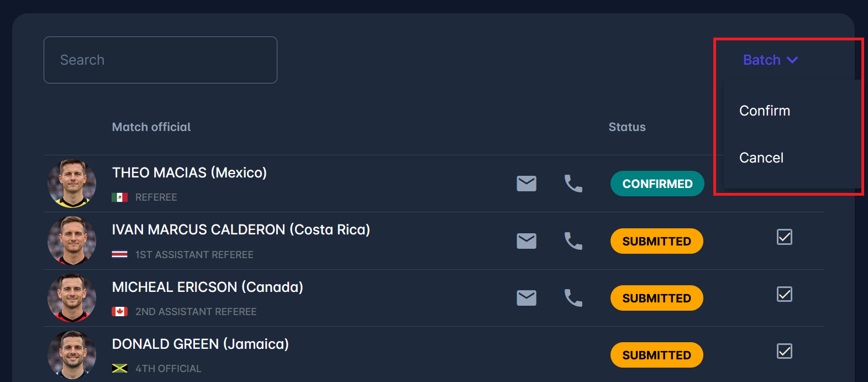This screenshot has width=868, height=382.
Task: Call Ivan Marcus Calderon via phone icon
Action: tap(573, 241)
